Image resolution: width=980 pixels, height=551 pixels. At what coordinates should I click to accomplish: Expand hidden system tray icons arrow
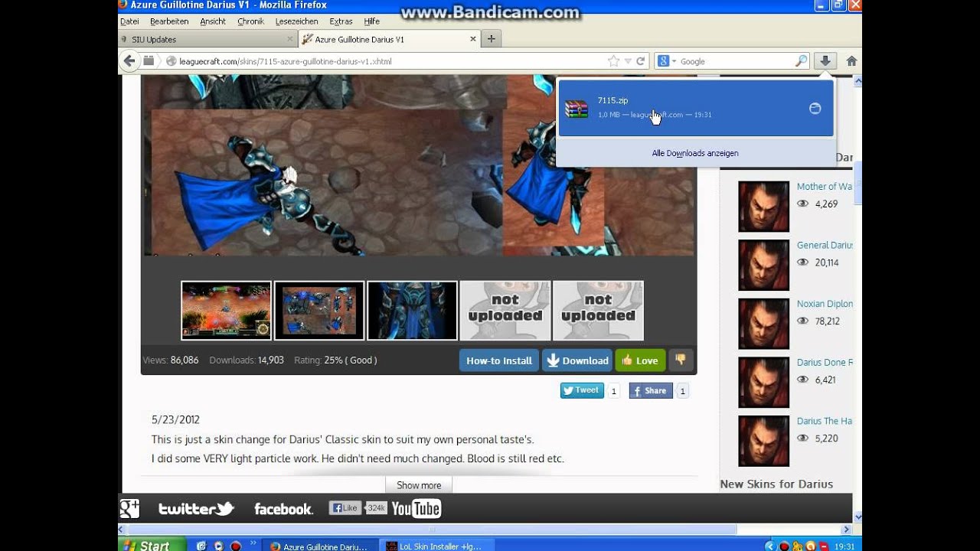(770, 546)
